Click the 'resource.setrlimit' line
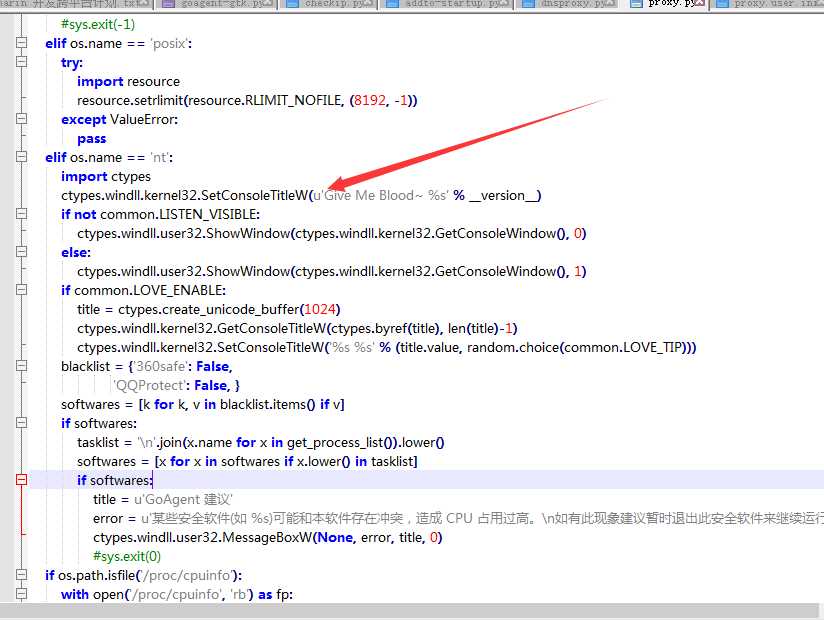 [247, 100]
